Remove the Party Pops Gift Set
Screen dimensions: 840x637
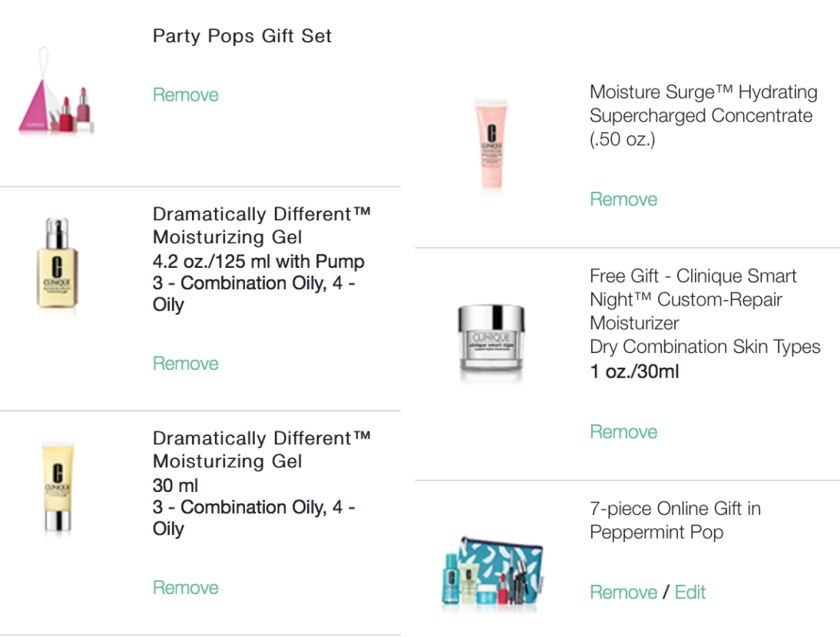(x=186, y=95)
